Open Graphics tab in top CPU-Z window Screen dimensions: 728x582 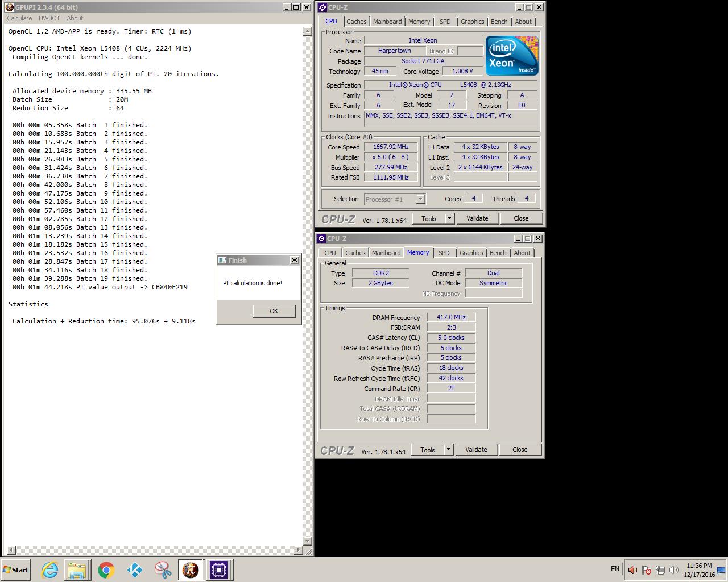tap(473, 22)
